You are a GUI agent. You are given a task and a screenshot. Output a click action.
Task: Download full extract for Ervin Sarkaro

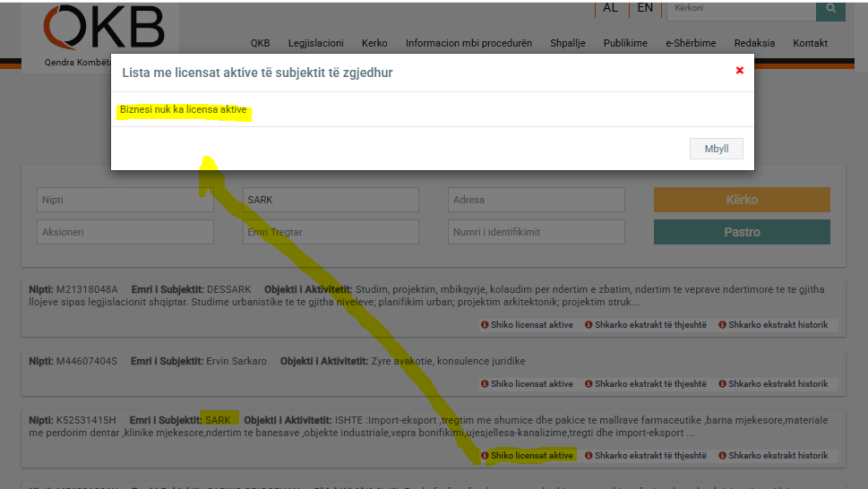pos(645,384)
